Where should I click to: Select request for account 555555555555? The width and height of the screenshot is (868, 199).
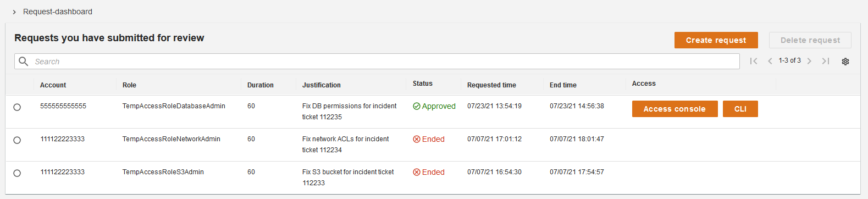17,107
